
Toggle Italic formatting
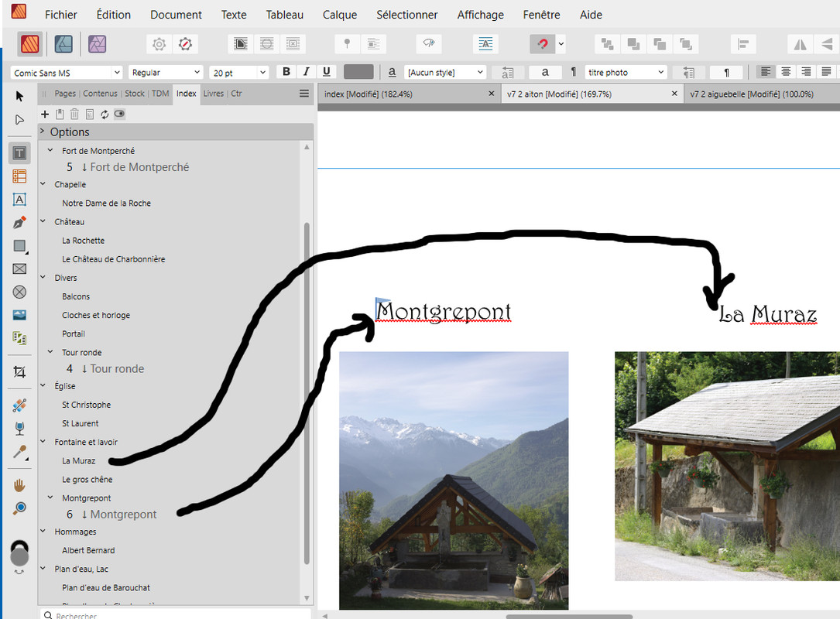coord(307,72)
